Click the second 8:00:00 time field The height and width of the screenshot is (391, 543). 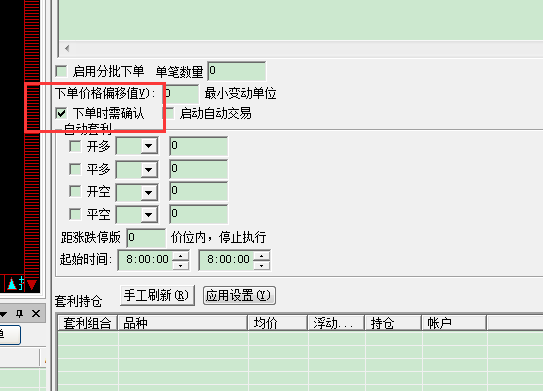point(227,260)
